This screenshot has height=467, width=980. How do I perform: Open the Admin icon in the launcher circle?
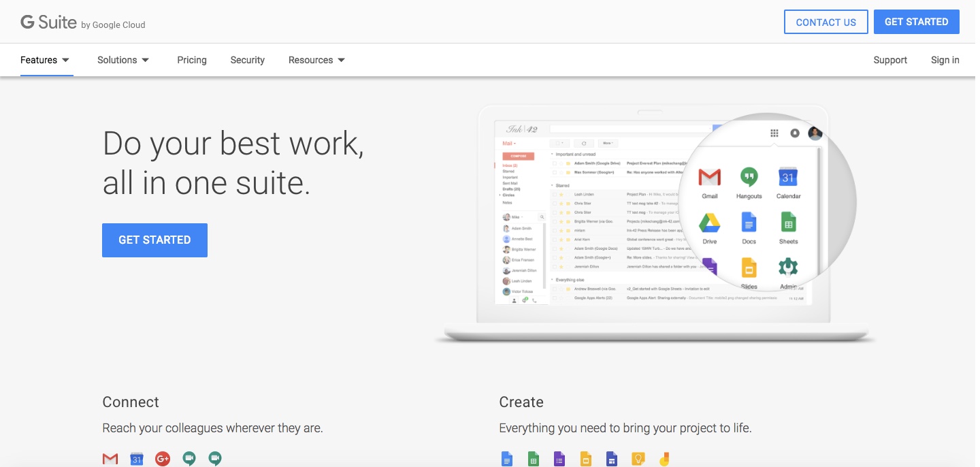click(x=787, y=267)
